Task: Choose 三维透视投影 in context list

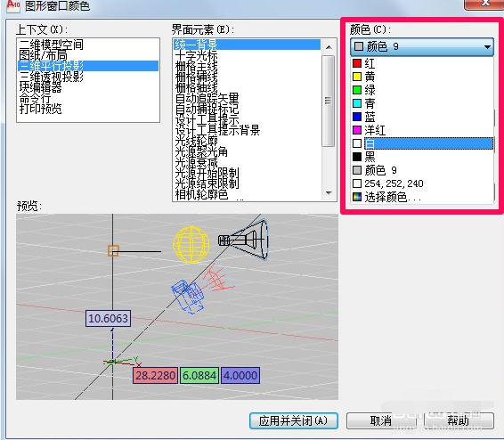Action: pos(52,77)
